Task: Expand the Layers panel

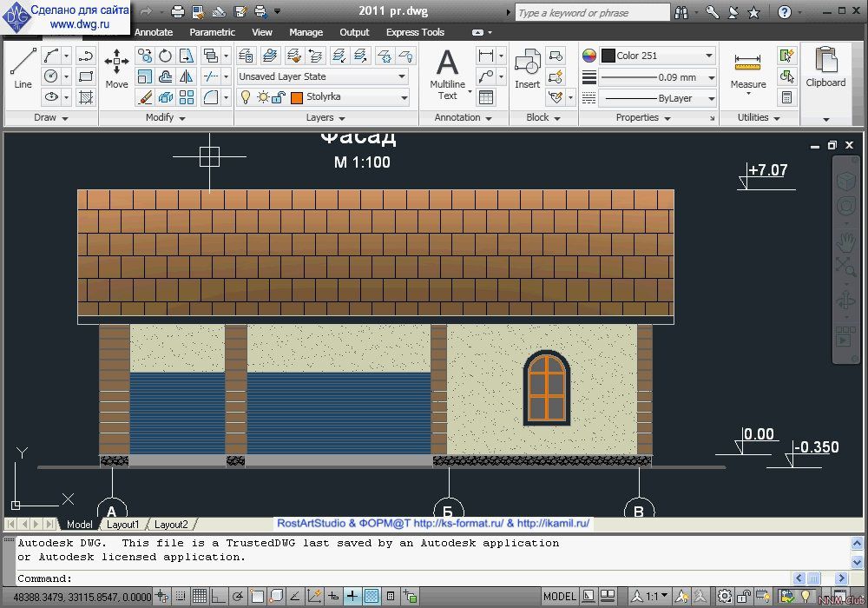Action: click(325, 117)
